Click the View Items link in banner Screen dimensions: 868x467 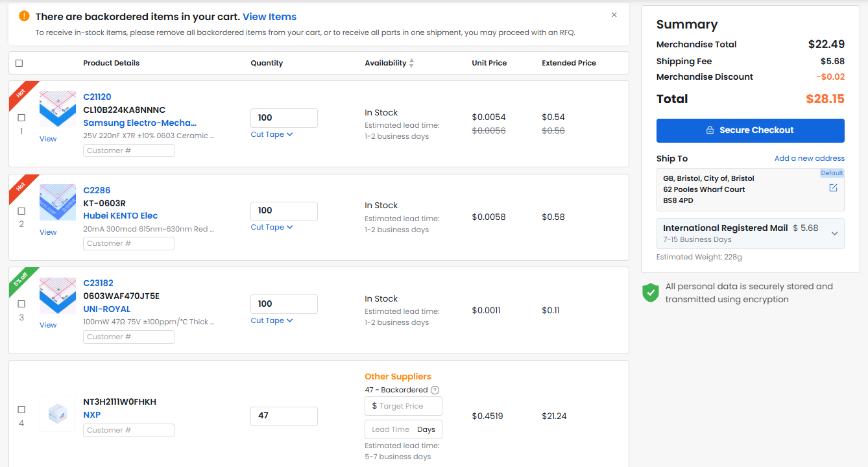269,17
